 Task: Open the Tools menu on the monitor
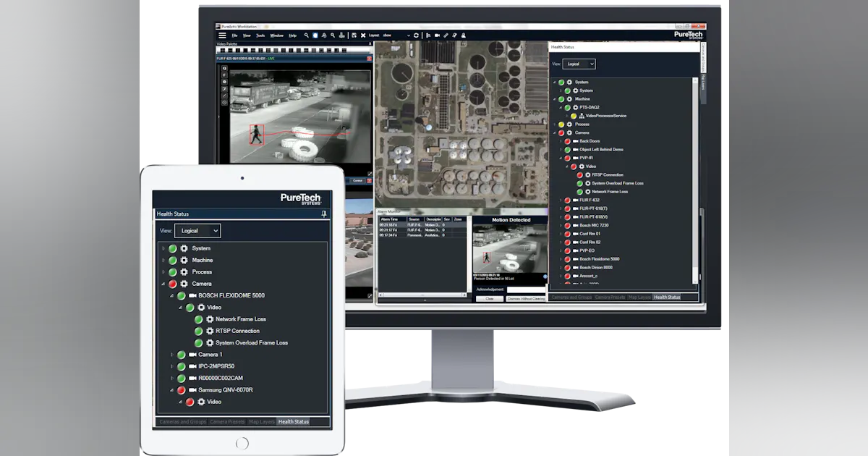tap(260, 35)
